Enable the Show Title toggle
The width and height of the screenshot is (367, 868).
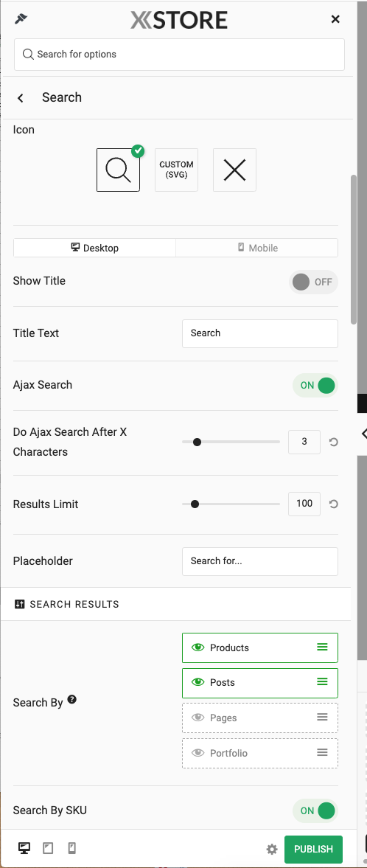[313, 282]
